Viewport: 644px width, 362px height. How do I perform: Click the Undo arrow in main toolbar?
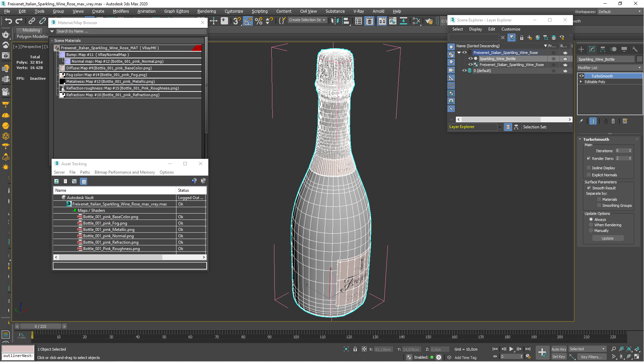tap(8, 21)
